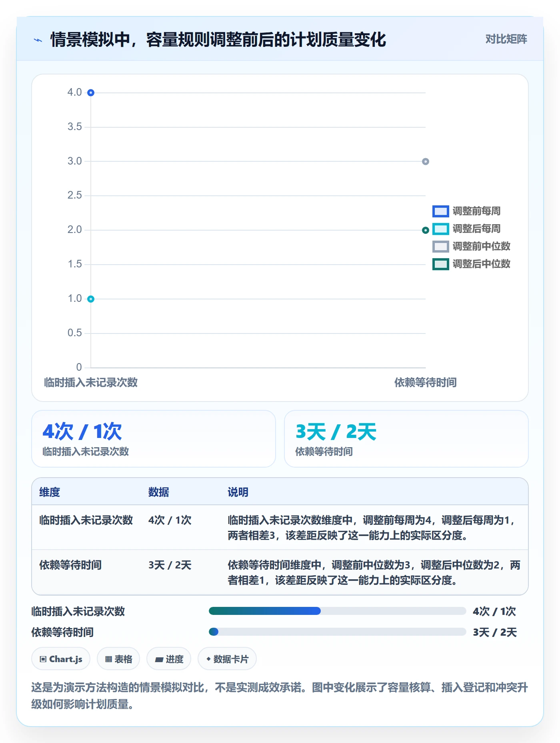The width and height of the screenshot is (560, 743).
Task: Click the 依赖等待时间 progress bar
Action: click(337, 632)
